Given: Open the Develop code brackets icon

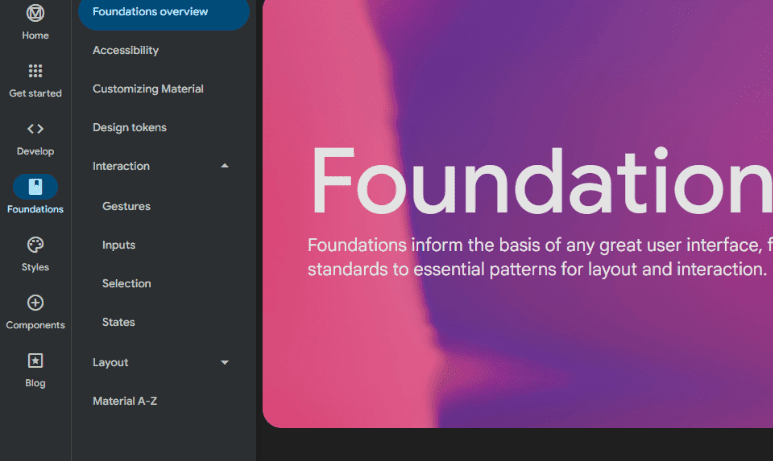Looking at the screenshot, I should click(x=35, y=129).
